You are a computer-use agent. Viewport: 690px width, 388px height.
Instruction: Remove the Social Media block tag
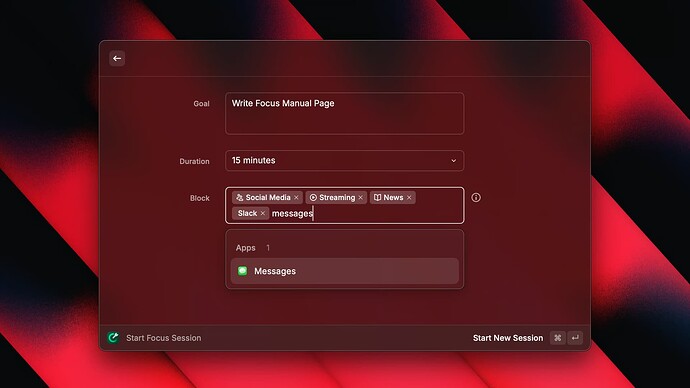coord(296,198)
